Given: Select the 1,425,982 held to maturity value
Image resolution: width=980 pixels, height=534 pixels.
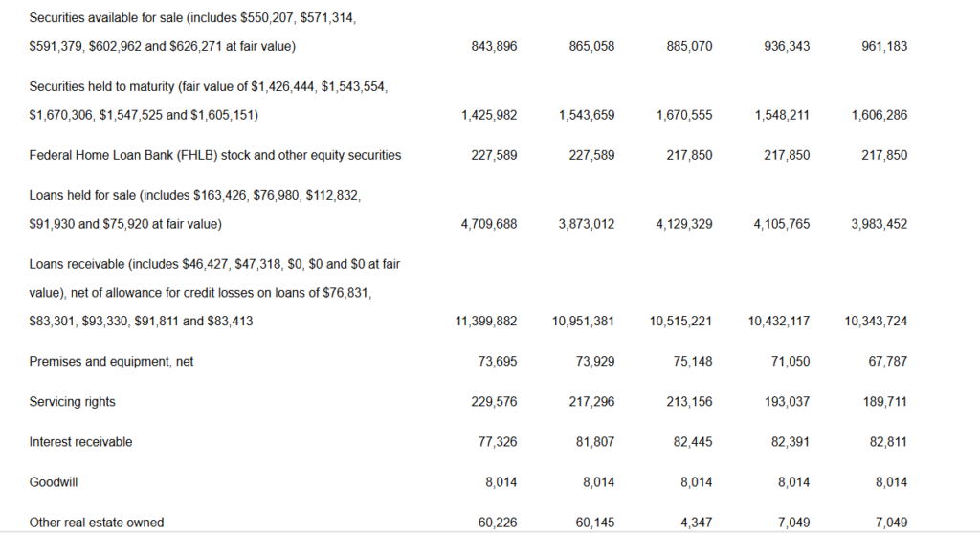Looking at the screenshot, I should [489, 115].
